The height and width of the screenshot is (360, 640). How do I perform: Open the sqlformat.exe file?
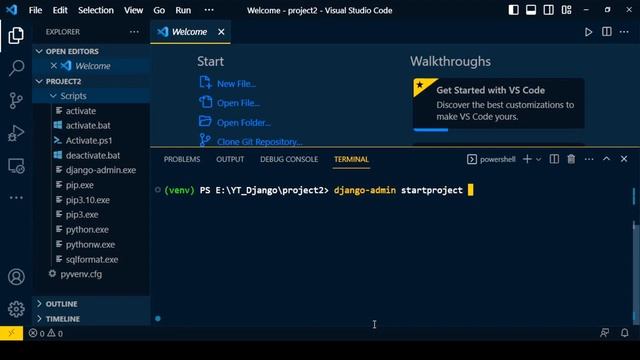click(92, 259)
